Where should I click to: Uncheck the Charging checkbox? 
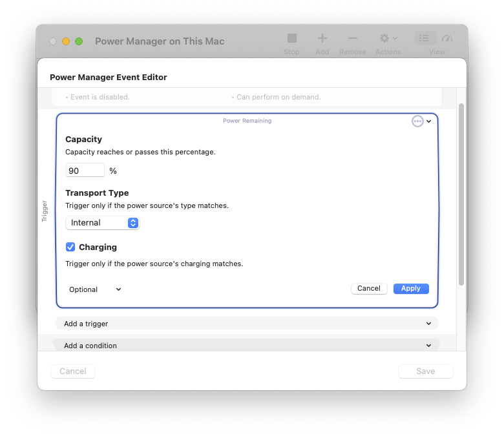pos(70,247)
